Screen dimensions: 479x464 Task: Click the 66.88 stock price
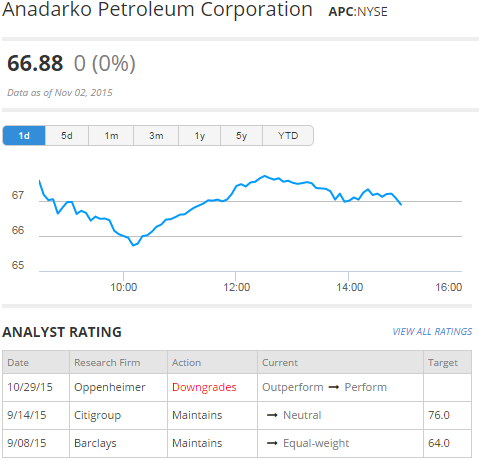[x=35, y=63]
